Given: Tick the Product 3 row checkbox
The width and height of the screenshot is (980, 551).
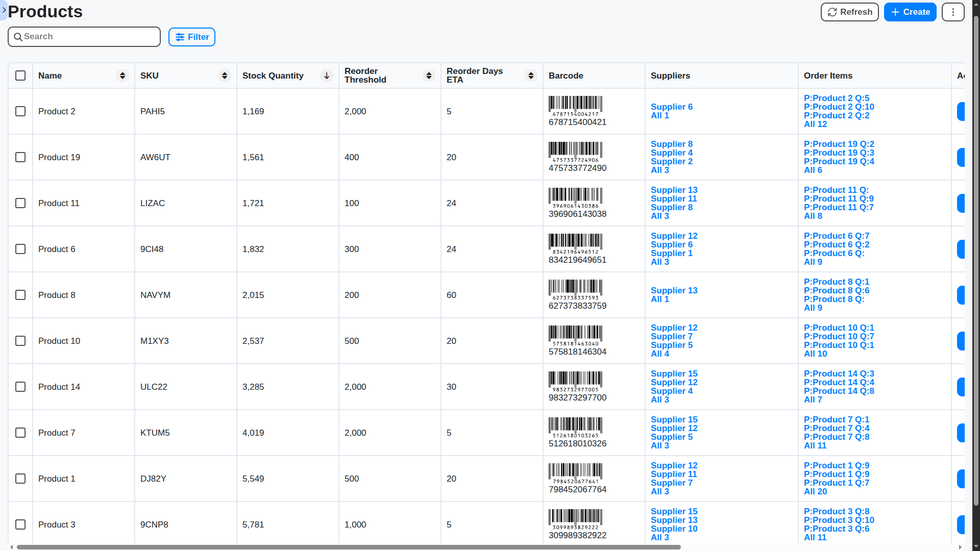Looking at the screenshot, I should click(x=20, y=524).
